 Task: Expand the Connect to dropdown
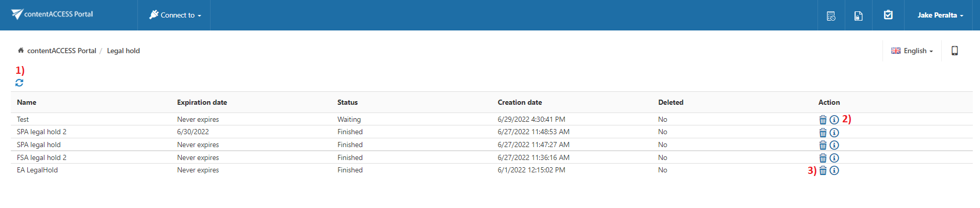tap(175, 15)
